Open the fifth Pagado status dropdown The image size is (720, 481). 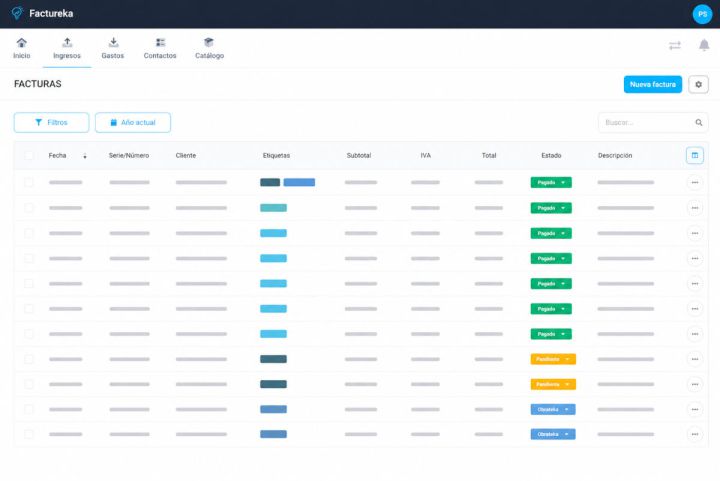click(551, 284)
